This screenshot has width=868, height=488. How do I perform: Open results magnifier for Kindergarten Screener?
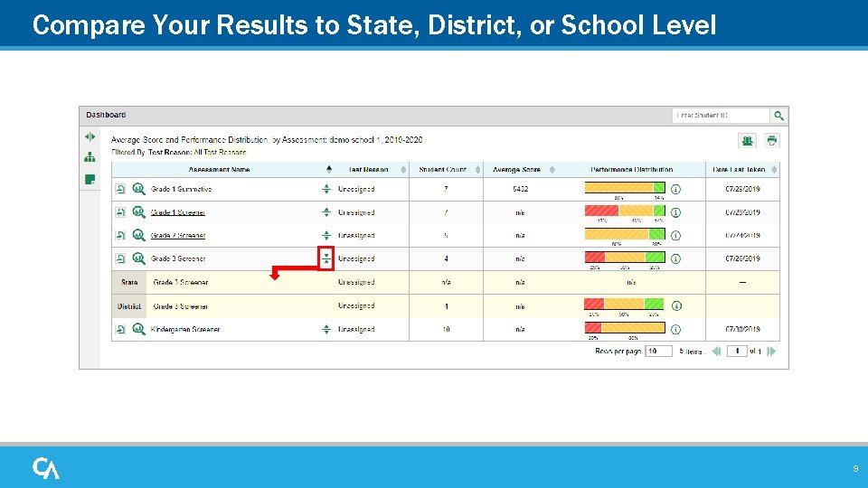138,330
